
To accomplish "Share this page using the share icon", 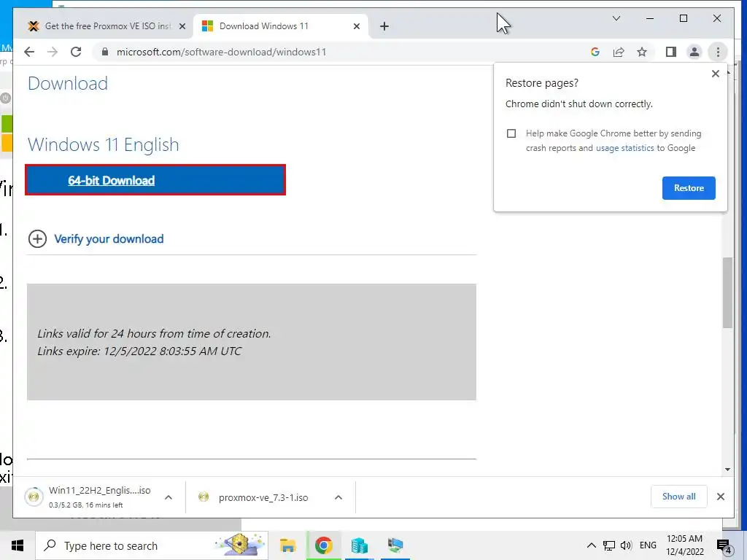I will point(619,52).
